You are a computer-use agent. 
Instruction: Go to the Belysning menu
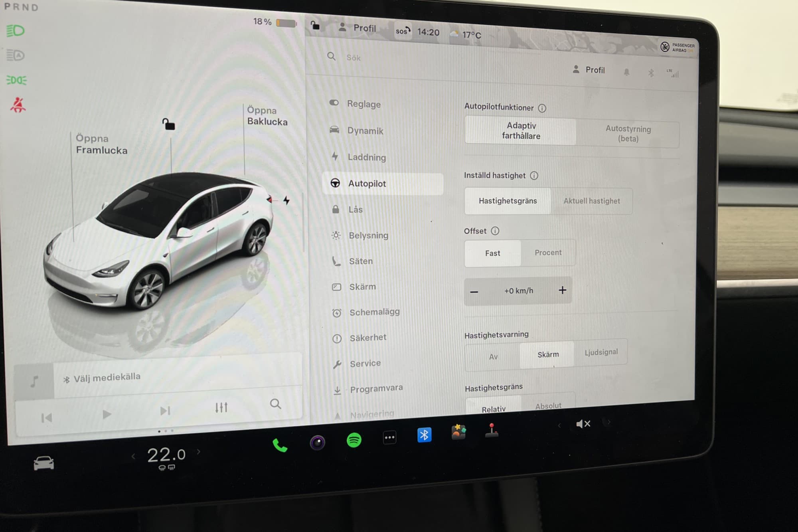click(x=368, y=235)
